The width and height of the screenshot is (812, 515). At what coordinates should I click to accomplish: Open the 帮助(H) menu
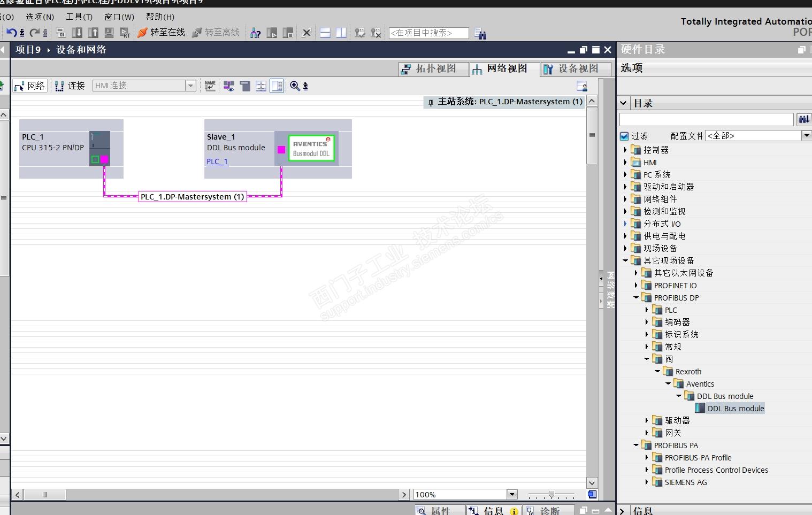point(160,17)
